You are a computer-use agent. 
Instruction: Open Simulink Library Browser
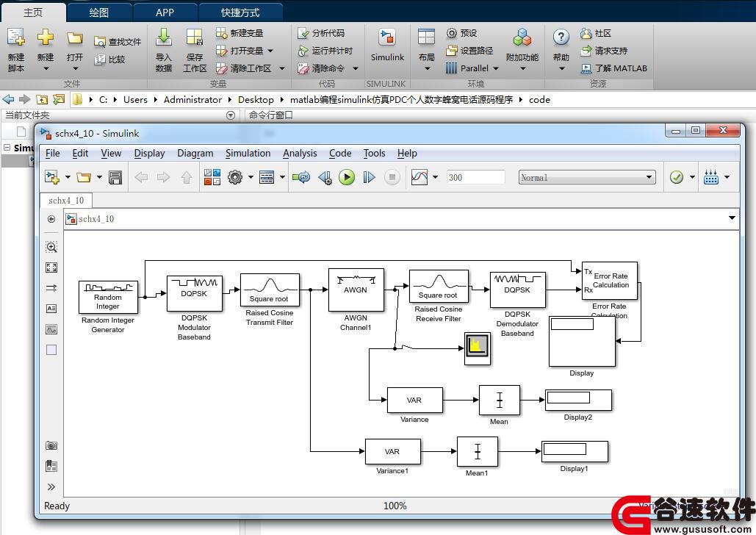(x=212, y=178)
